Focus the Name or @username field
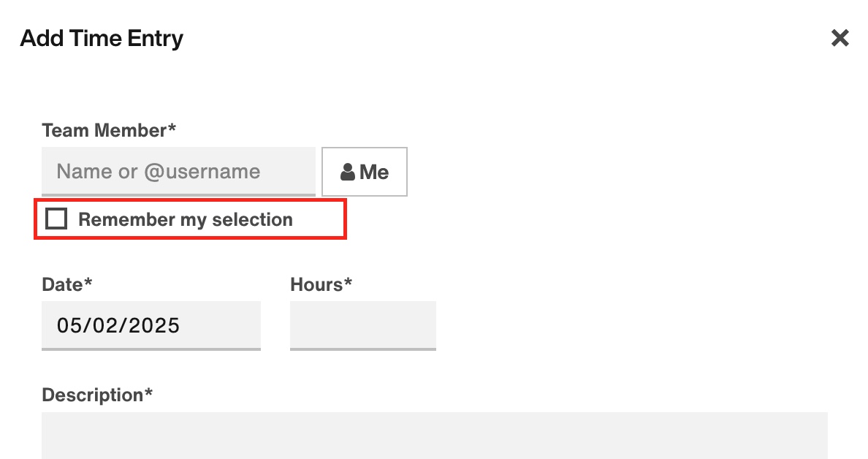Image resolution: width=868 pixels, height=459 pixels. 178,172
